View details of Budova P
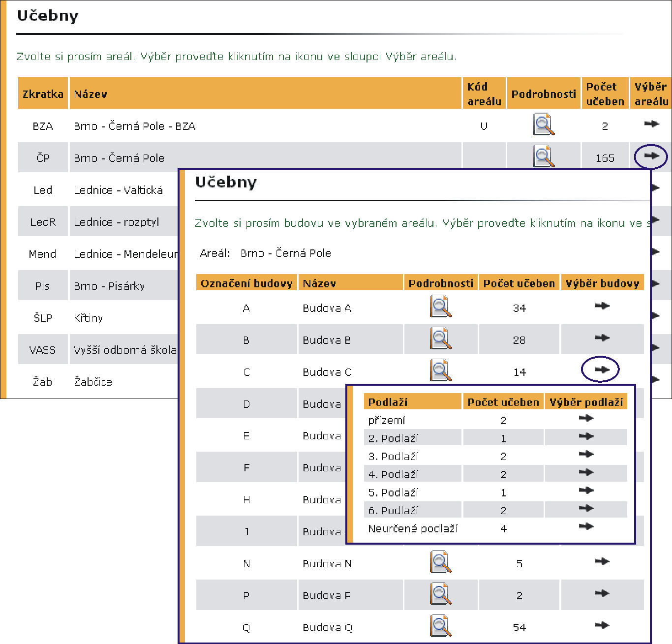 point(441,594)
